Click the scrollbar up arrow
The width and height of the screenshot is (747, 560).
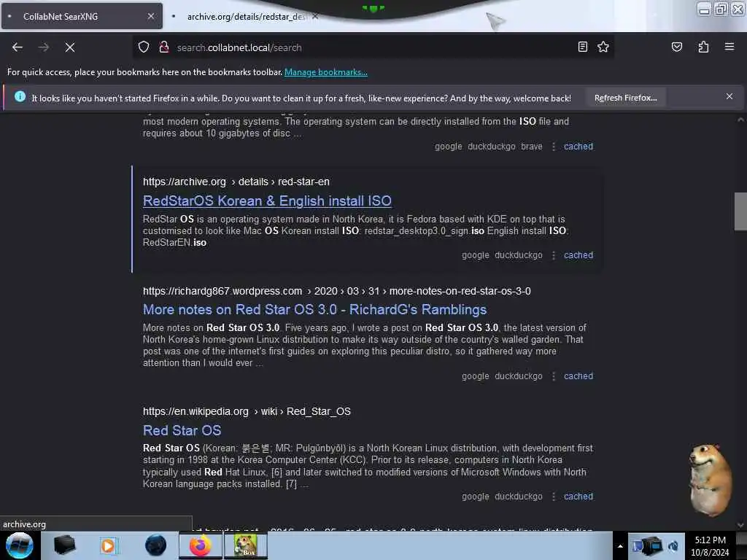(x=740, y=120)
